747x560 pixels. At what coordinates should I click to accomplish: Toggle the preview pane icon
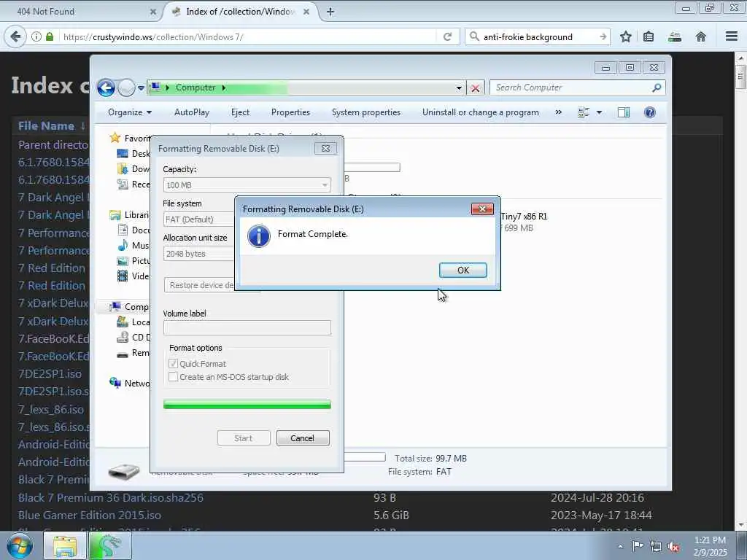(x=624, y=112)
